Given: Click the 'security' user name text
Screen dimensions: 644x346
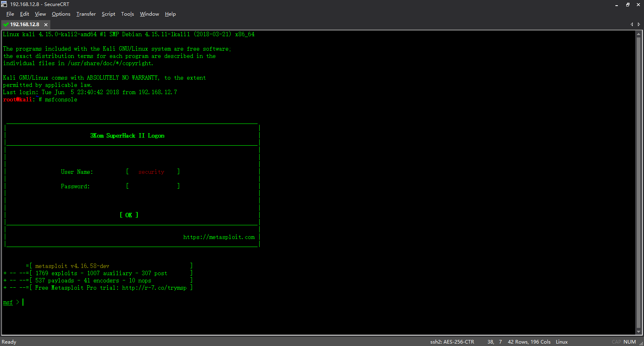Looking at the screenshot, I should tap(151, 172).
